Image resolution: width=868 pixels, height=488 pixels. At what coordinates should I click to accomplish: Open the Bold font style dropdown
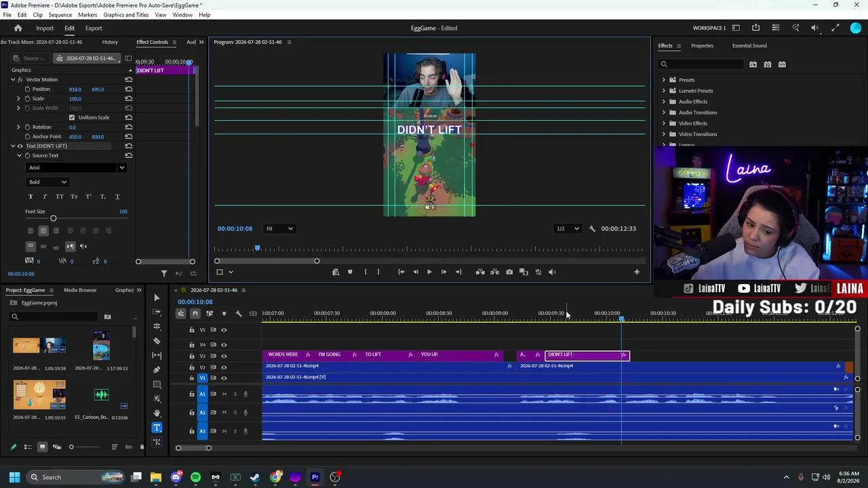47,182
